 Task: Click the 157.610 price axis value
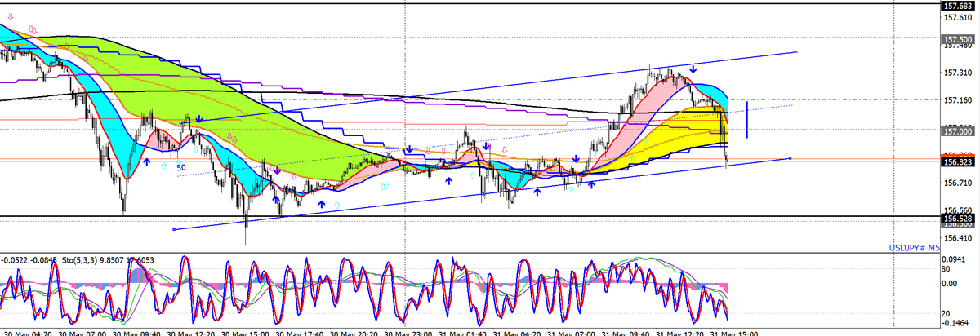tap(957, 17)
